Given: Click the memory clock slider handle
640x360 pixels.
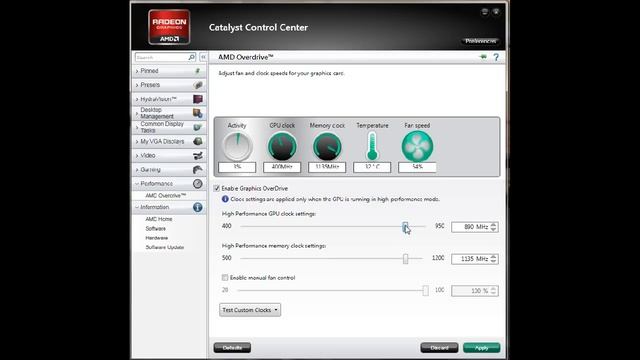Looking at the screenshot, I should pyautogui.click(x=405, y=259).
